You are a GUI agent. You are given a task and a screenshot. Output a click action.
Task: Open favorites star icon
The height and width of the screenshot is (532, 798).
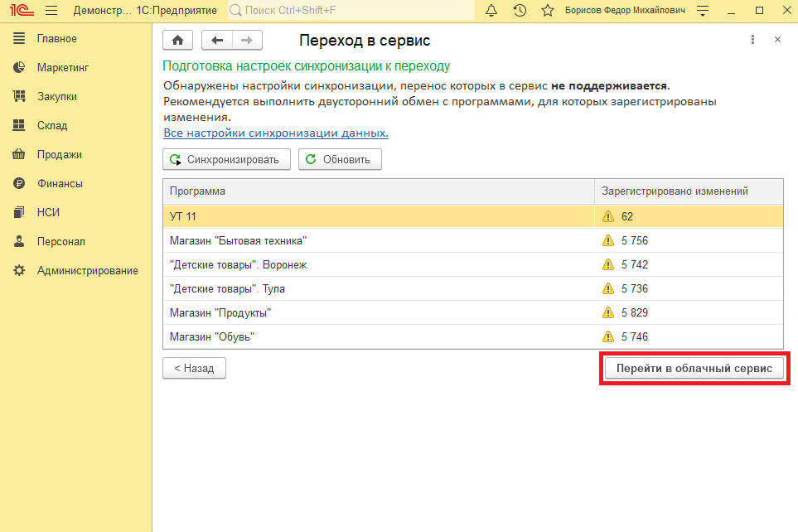pos(548,10)
